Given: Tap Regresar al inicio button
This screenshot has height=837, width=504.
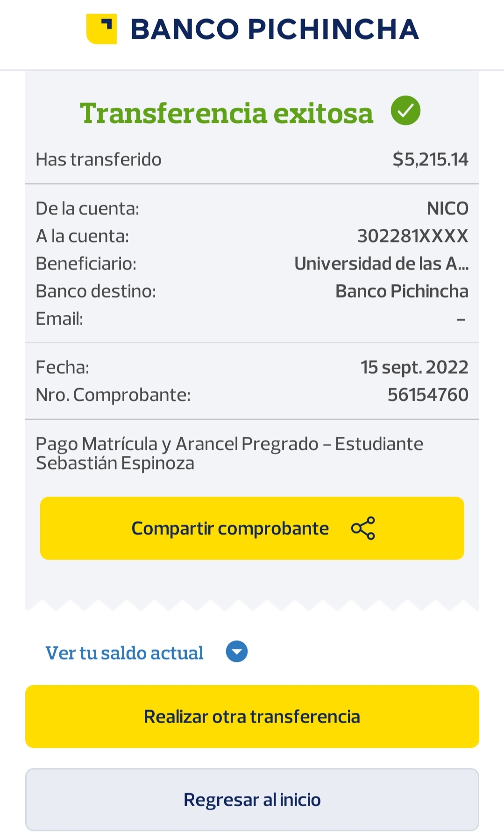Looking at the screenshot, I should [252, 800].
